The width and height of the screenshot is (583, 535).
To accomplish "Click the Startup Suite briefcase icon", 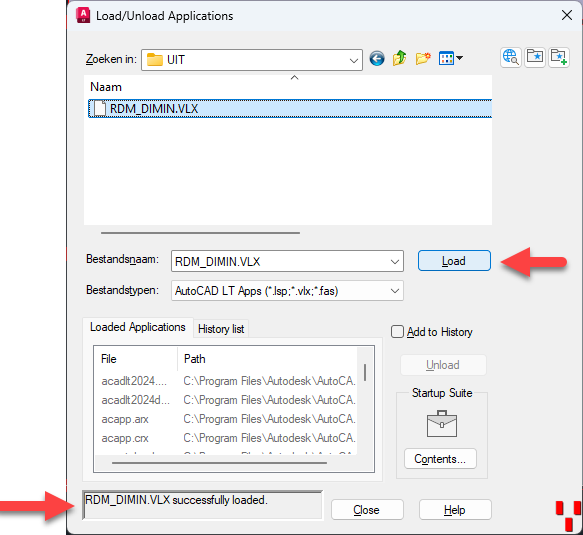I will pos(442,424).
